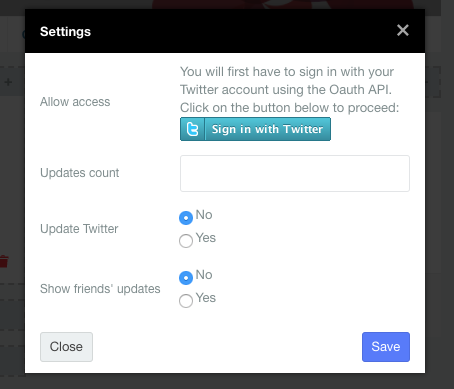Click the 'Show friends' updates' label

(x=100, y=289)
